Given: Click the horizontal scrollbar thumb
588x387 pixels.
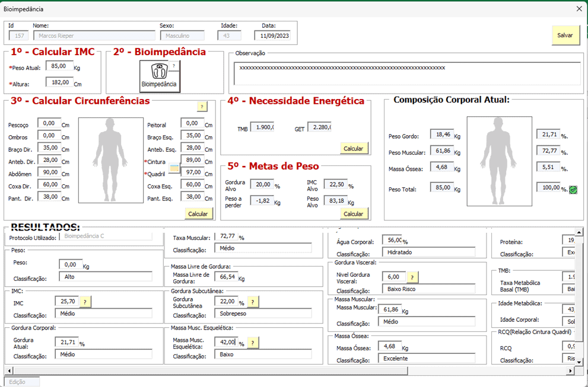Looking at the screenshot, I should point(211,371).
